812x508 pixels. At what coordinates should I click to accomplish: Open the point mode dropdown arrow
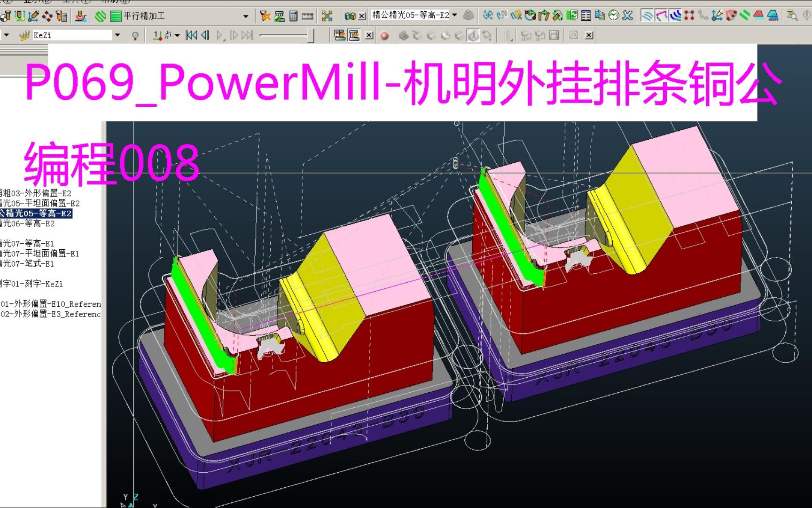point(177,35)
